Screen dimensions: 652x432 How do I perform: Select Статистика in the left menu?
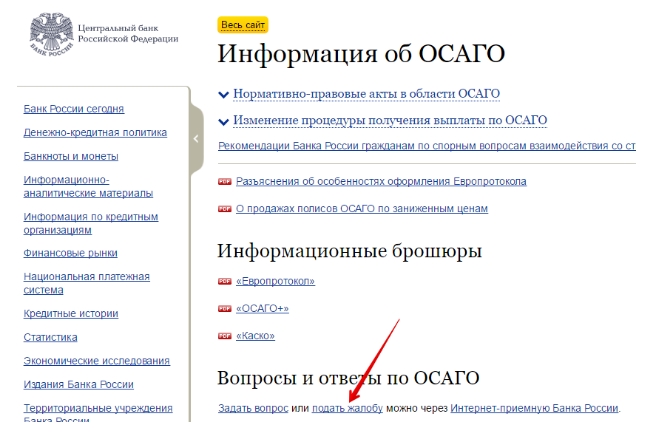50,337
